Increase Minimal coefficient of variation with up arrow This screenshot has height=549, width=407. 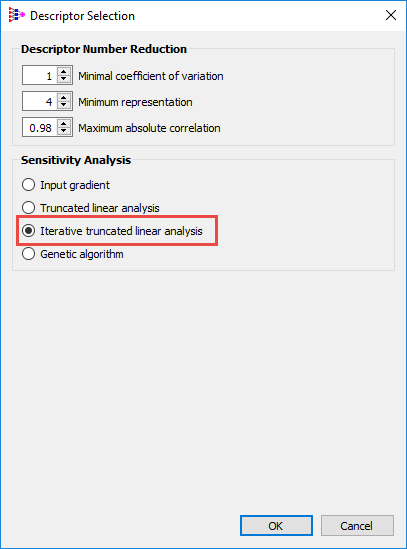[x=64, y=71]
